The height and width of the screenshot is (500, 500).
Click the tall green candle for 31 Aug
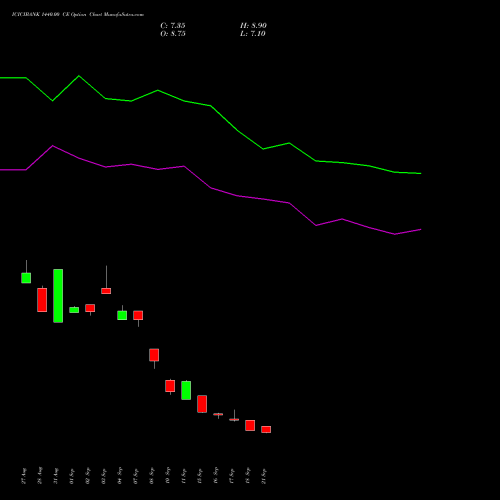click(58, 296)
